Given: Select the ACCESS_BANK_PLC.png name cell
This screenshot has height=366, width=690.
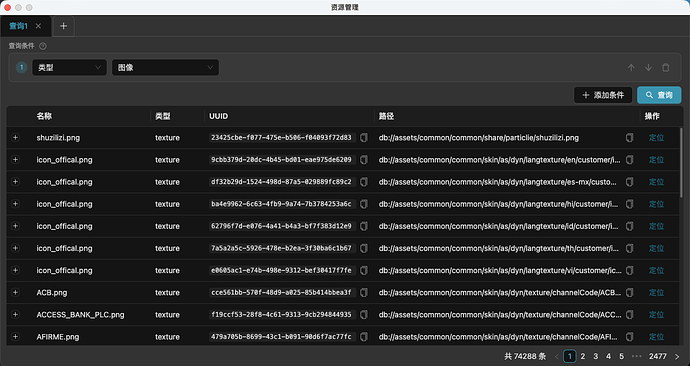Looking at the screenshot, I should (80, 315).
